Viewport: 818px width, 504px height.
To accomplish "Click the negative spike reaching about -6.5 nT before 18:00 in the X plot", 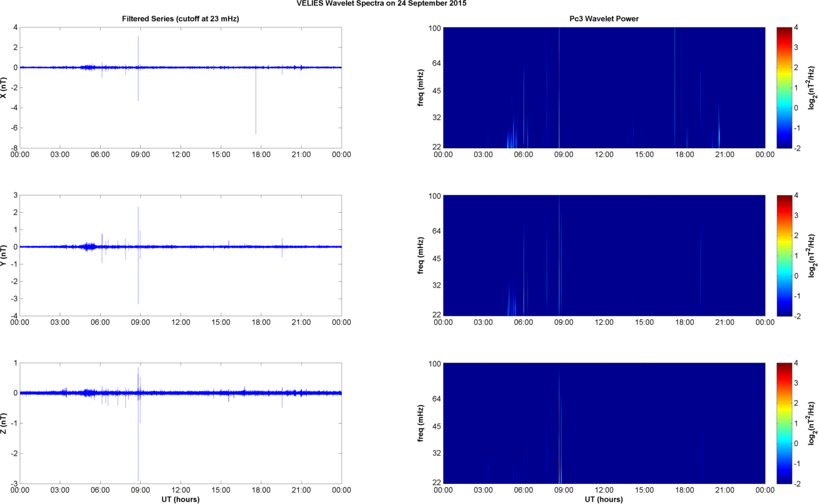I will (x=256, y=101).
